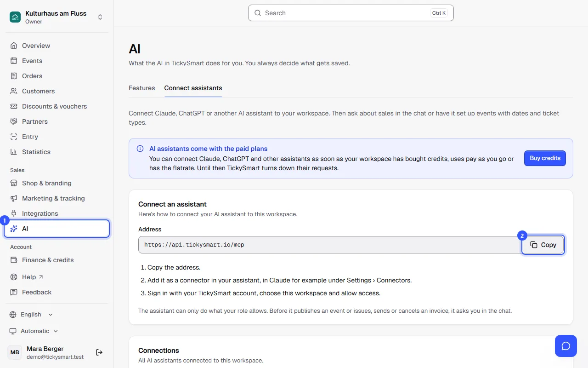The height and width of the screenshot is (368, 588).
Task: Copy the MCP address
Action: coord(543,245)
